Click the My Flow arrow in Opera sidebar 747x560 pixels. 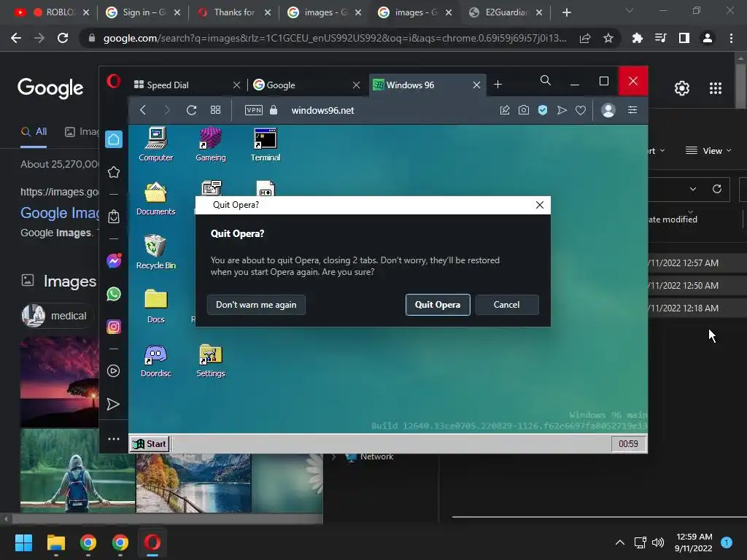(113, 404)
